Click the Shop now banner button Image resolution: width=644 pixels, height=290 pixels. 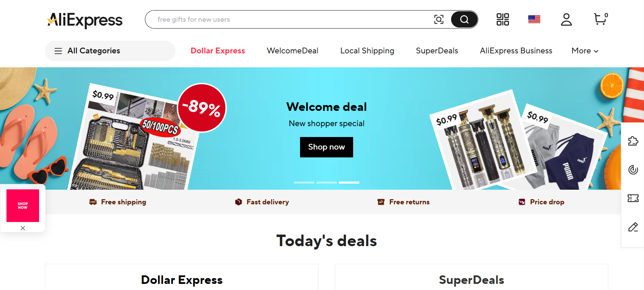point(327,147)
